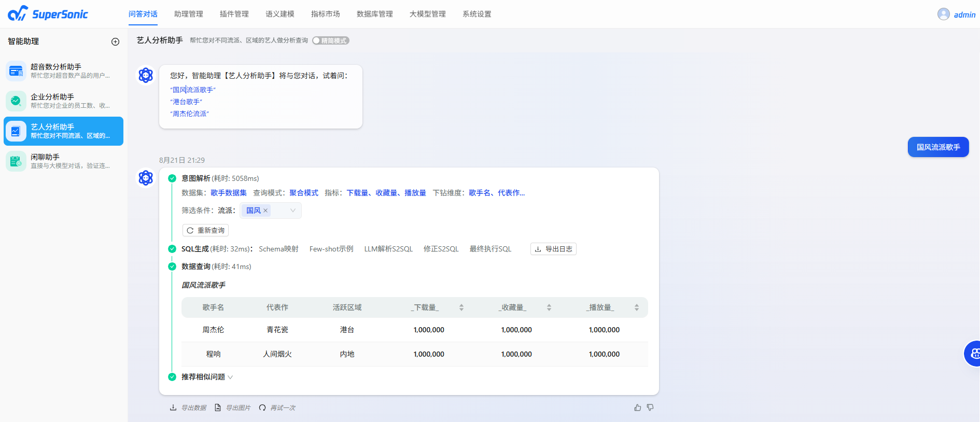This screenshot has height=422, width=980.
Task: View LLM解析S2SQL step
Action: pos(388,249)
